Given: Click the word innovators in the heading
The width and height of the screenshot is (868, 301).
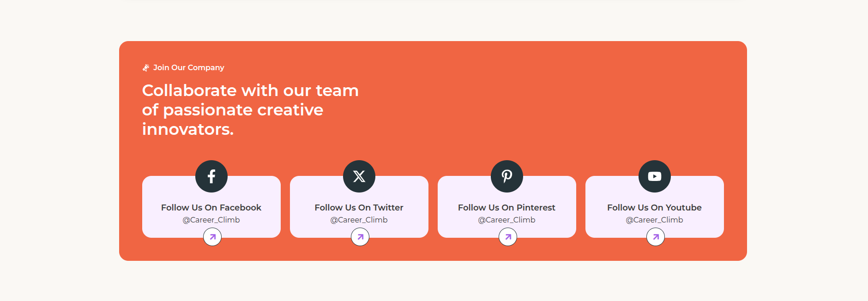Looking at the screenshot, I should (x=188, y=129).
